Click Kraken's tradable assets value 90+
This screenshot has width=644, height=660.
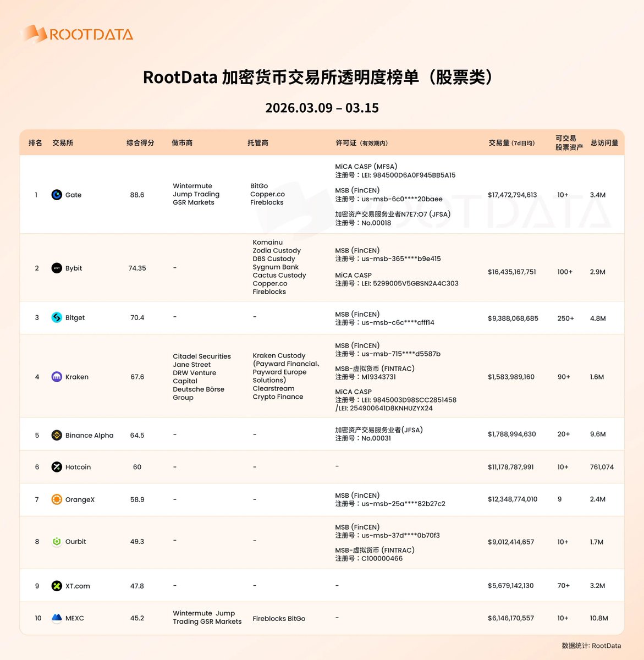tap(564, 377)
